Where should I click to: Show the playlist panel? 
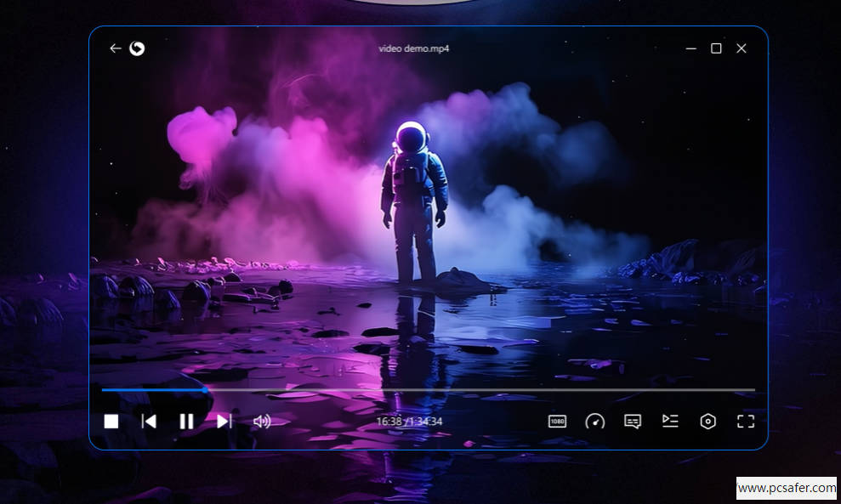670,421
